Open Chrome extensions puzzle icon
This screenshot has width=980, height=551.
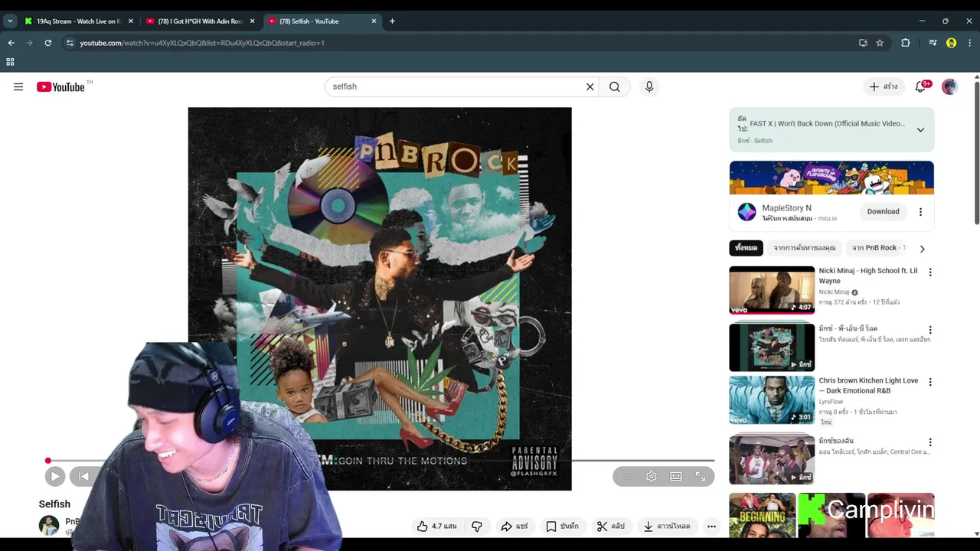(x=906, y=43)
